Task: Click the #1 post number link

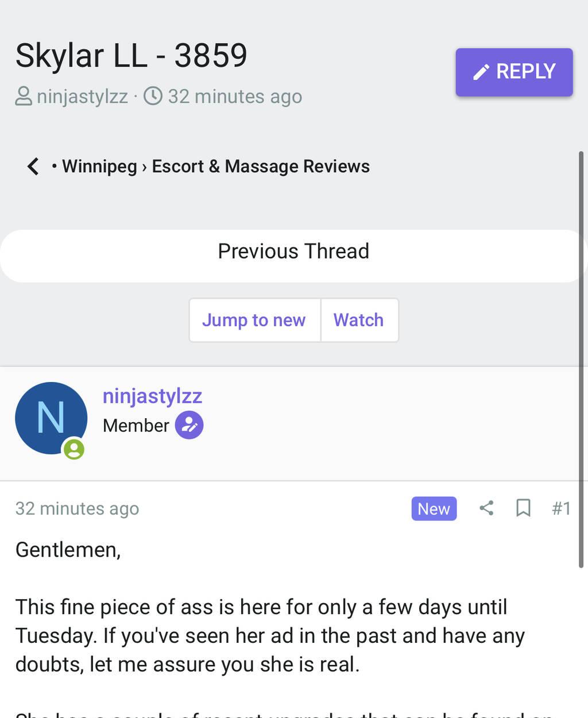Action: [x=561, y=508]
